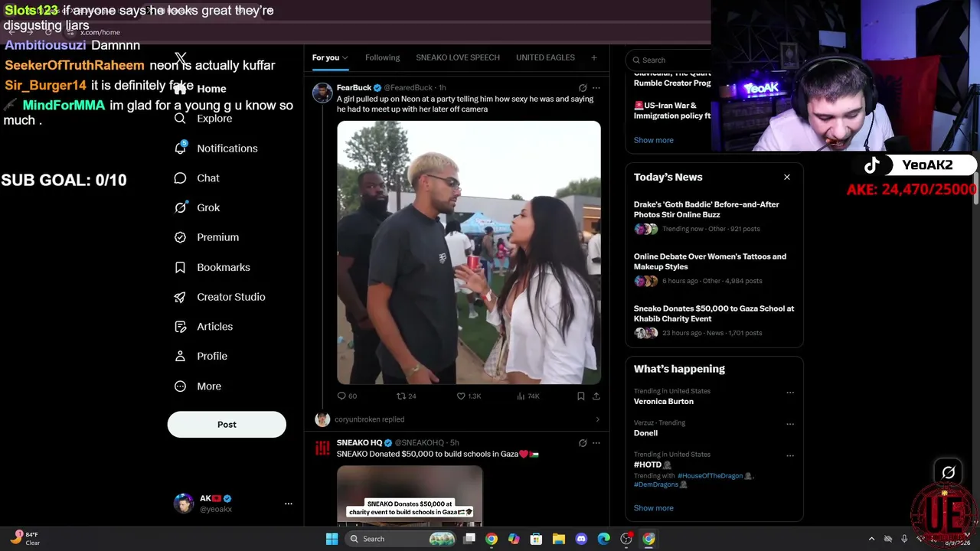Screen dimensions: 980x551
Task: Open options for #HOTD trend
Action: (790, 455)
